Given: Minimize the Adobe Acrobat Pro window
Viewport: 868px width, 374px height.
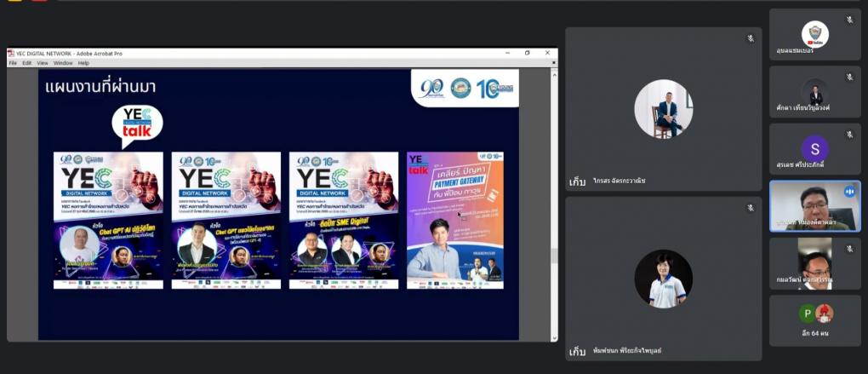Looking at the screenshot, I should 508,53.
